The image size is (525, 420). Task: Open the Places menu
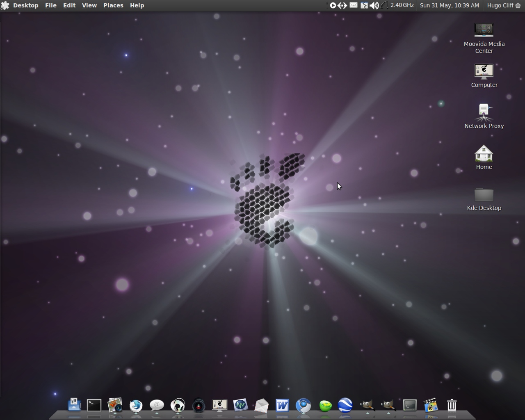(113, 5)
